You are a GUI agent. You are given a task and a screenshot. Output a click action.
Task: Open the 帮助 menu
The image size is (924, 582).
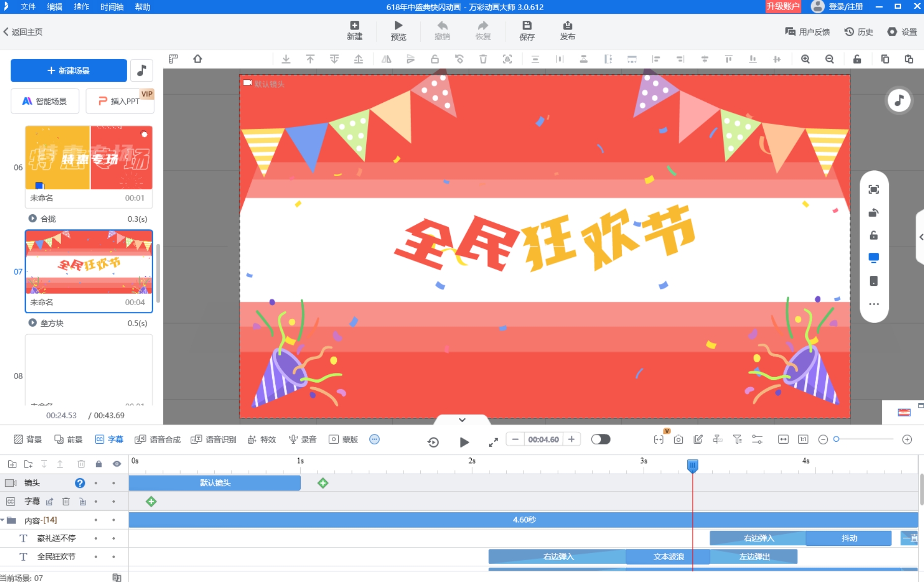pyautogui.click(x=142, y=7)
